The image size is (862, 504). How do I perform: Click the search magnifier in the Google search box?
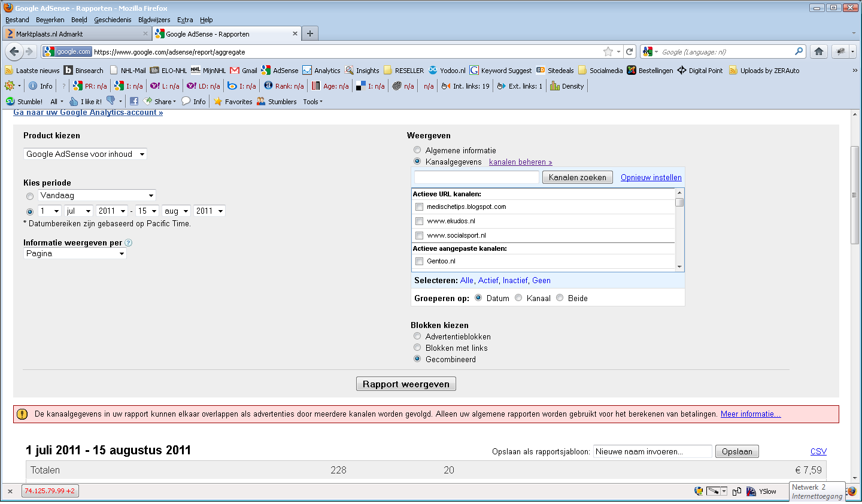(799, 51)
